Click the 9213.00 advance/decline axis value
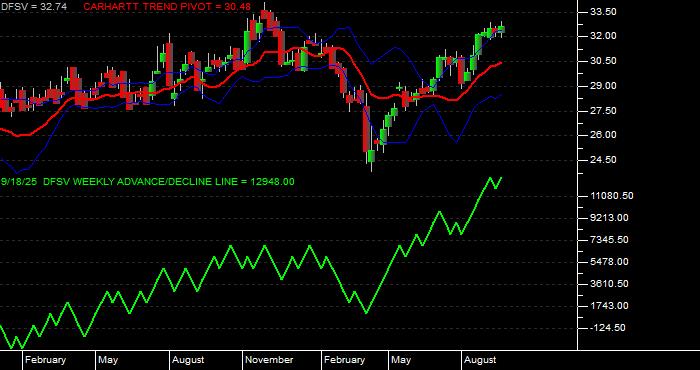The height and width of the screenshot is (370, 700). [x=609, y=218]
